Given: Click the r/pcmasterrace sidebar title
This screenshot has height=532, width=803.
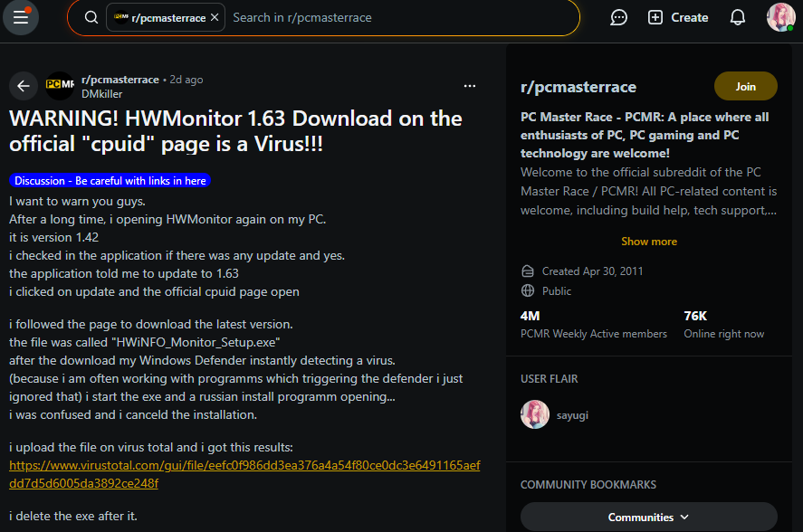Looking at the screenshot, I should pyautogui.click(x=578, y=87).
